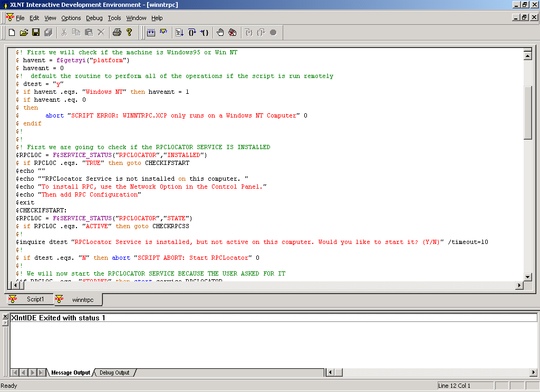Click the crossed-out hand remove breakpoints icon
The height and width of the screenshot is (392, 540).
233,32
